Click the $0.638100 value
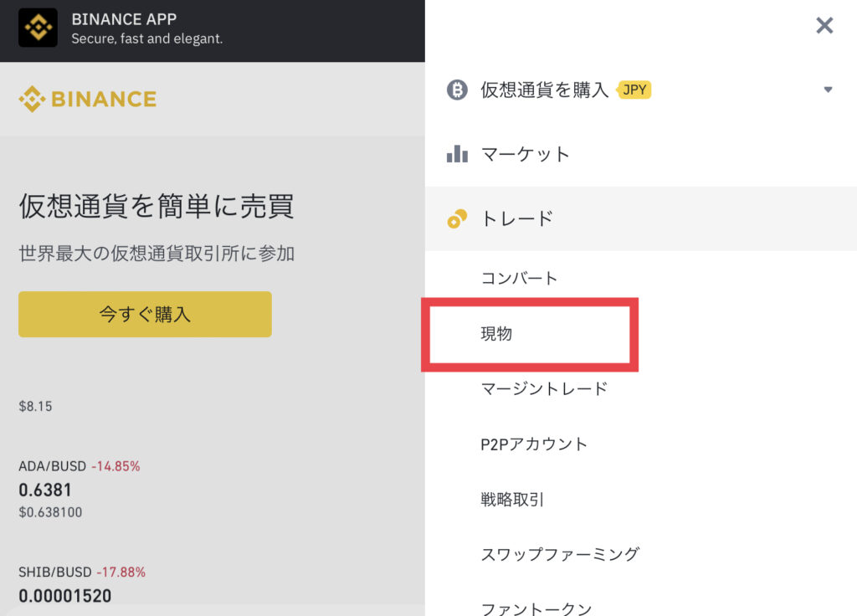Screen dimensions: 857x616 (x=50, y=512)
